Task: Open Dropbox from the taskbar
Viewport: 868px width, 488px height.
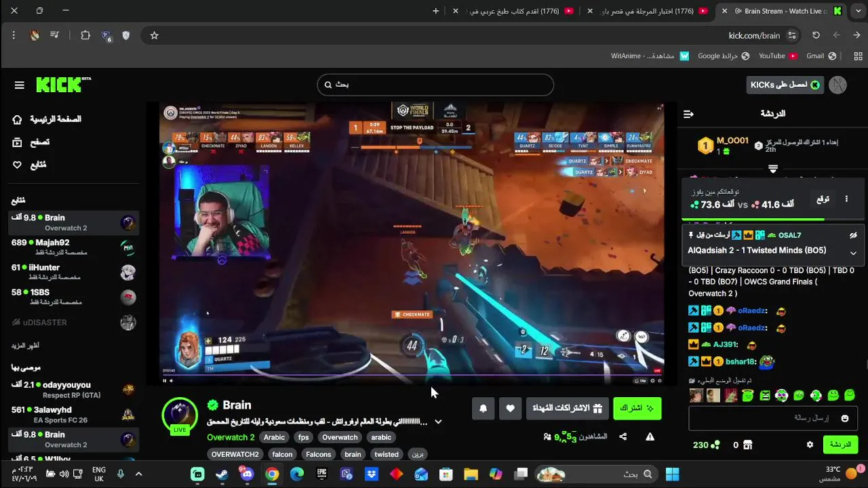Action: (x=372, y=474)
